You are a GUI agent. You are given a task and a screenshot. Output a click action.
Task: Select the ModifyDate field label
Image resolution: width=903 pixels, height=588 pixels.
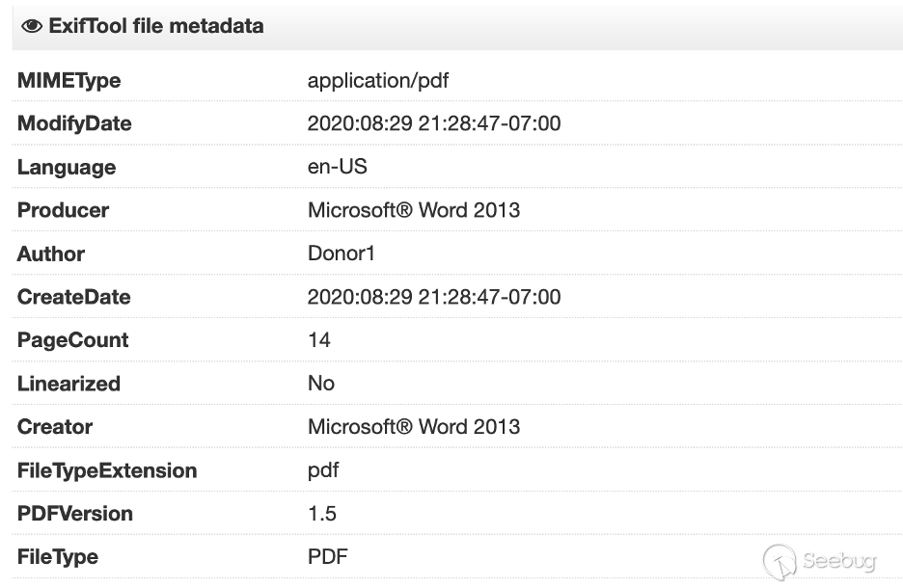74,124
